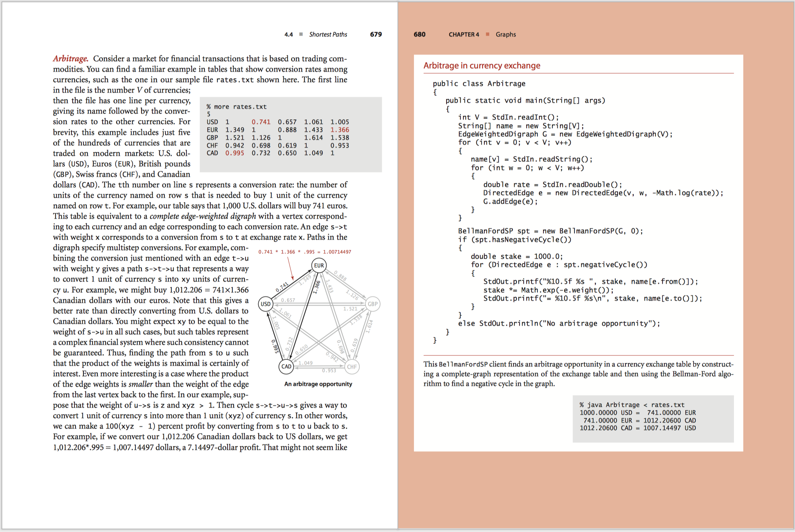Click the output line '1012.20600 CAD = 1007.14497 USD'
This screenshot has width=795, height=532.
coord(638,428)
